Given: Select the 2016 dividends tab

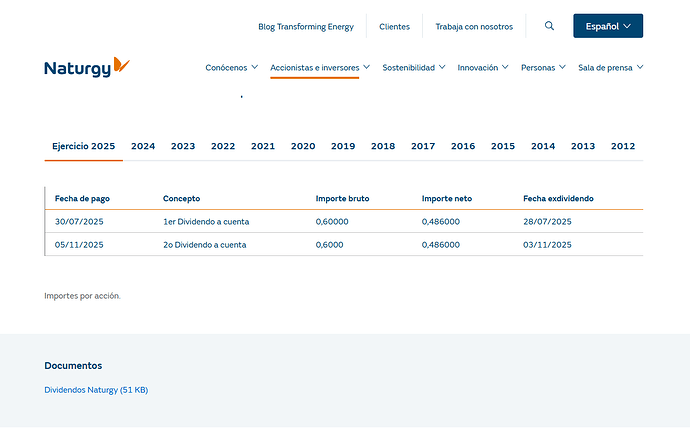Looking at the screenshot, I should (x=463, y=146).
